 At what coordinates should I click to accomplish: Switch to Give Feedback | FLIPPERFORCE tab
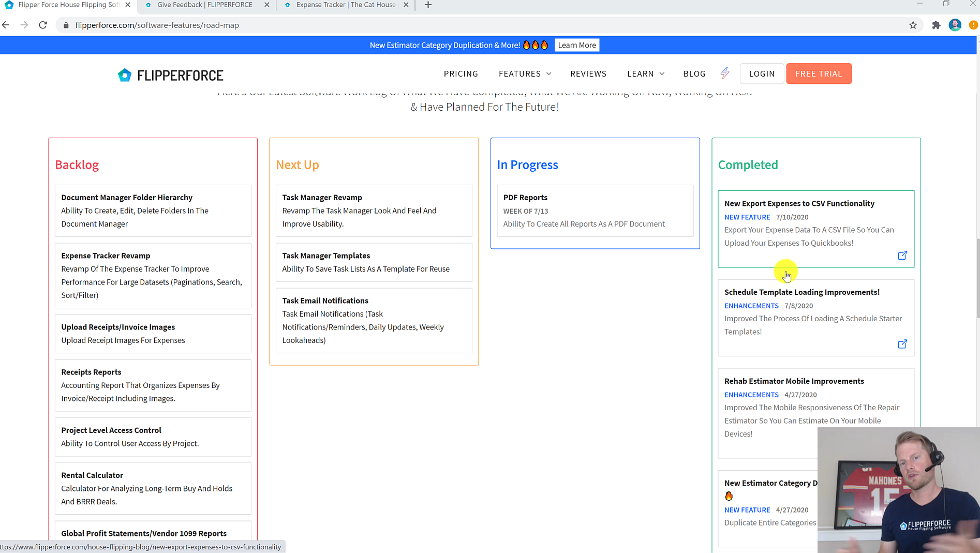205,5
